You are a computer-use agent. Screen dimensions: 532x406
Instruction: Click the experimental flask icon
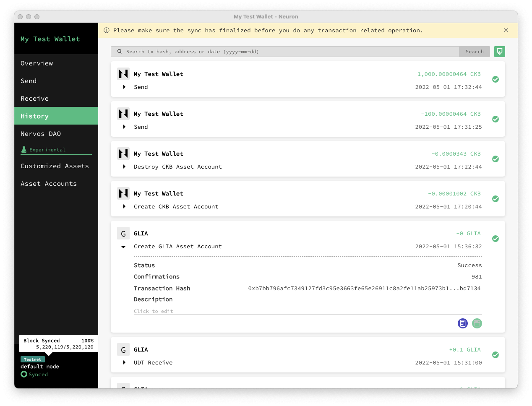click(24, 149)
